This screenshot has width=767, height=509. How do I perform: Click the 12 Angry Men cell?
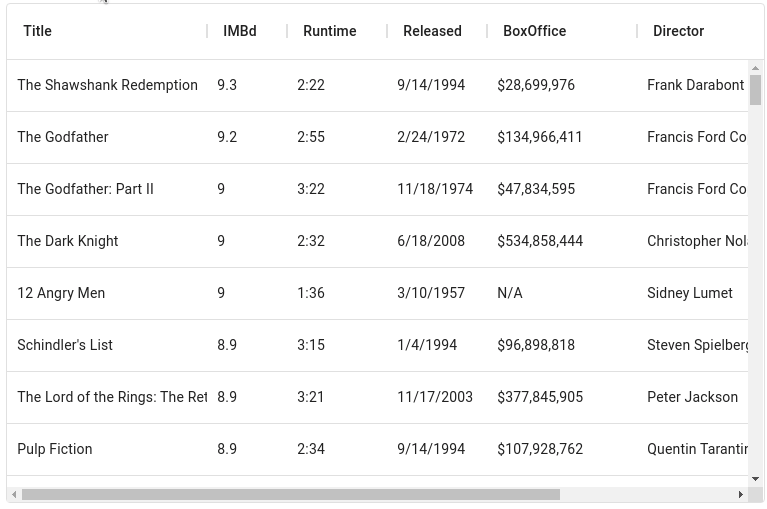pyautogui.click(x=61, y=293)
